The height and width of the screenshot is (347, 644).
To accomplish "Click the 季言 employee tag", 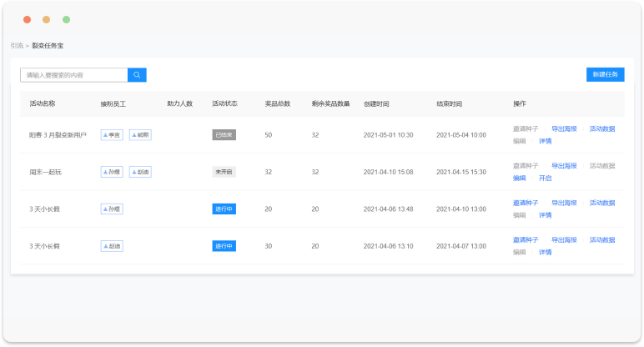I will pyautogui.click(x=112, y=134).
